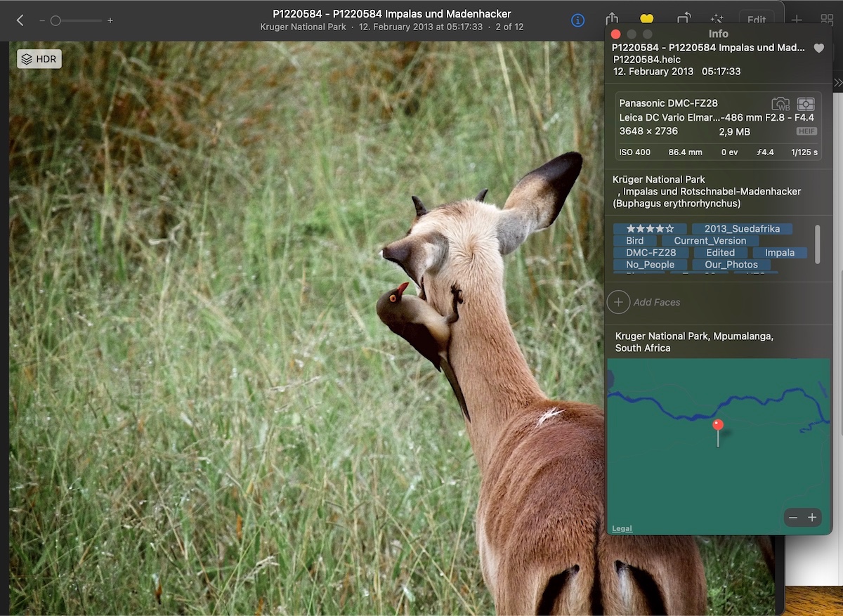Zoom out on the map with minus
Viewport: 843px width, 616px height.
click(x=793, y=518)
